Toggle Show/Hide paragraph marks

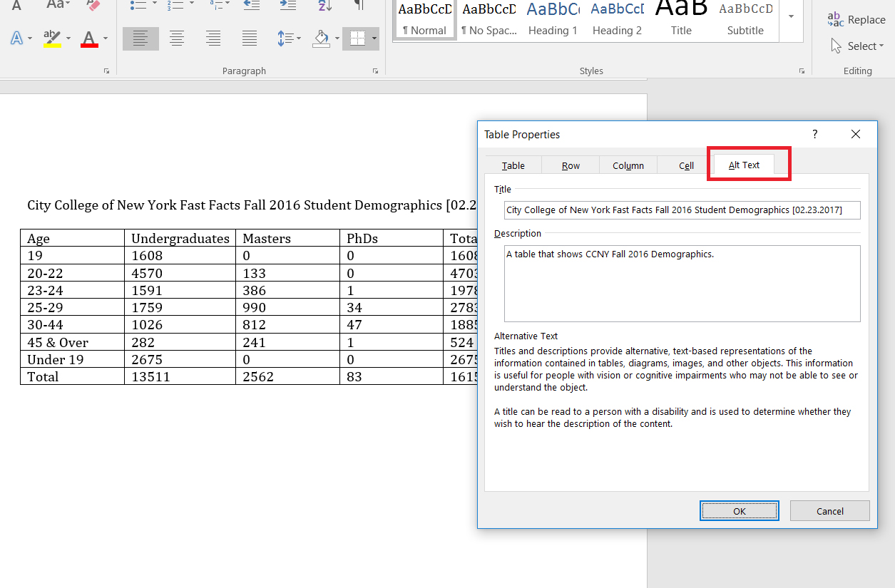359,4
